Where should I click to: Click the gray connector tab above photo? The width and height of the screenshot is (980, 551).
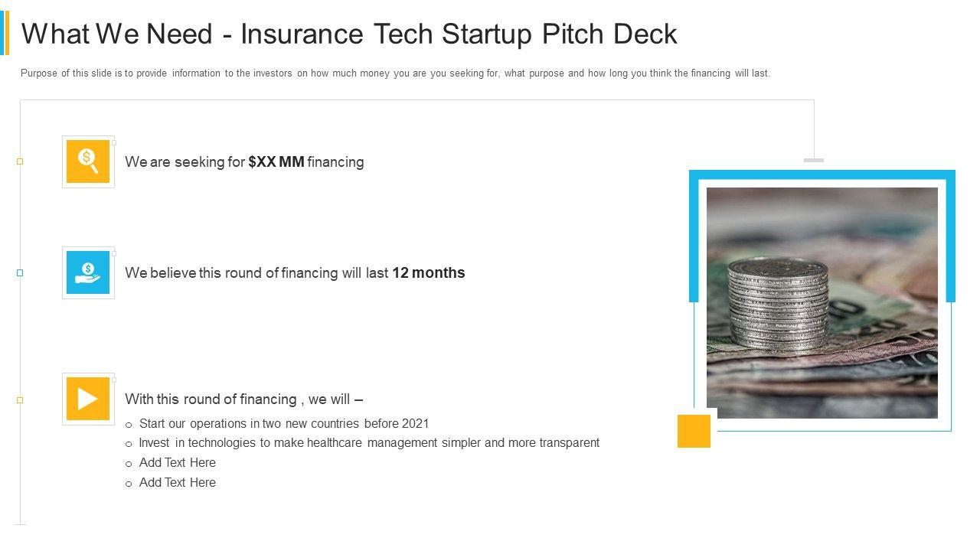(814, 160)
